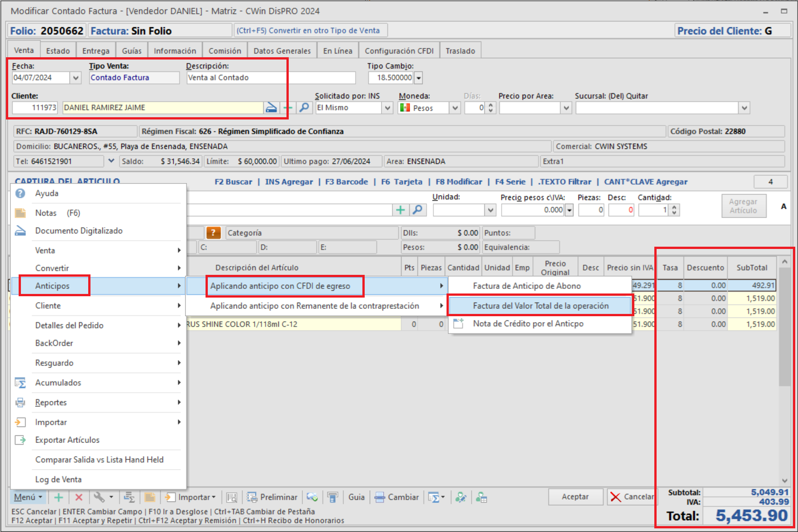This screenshot has height=532, width=798.
Task: Expand the Tel phone number dropdown
Action: pyautogui.click(x=111, y=161)
